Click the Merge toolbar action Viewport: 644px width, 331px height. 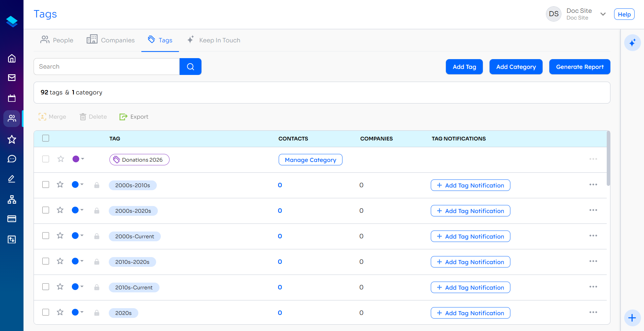[x=52, y=117]
